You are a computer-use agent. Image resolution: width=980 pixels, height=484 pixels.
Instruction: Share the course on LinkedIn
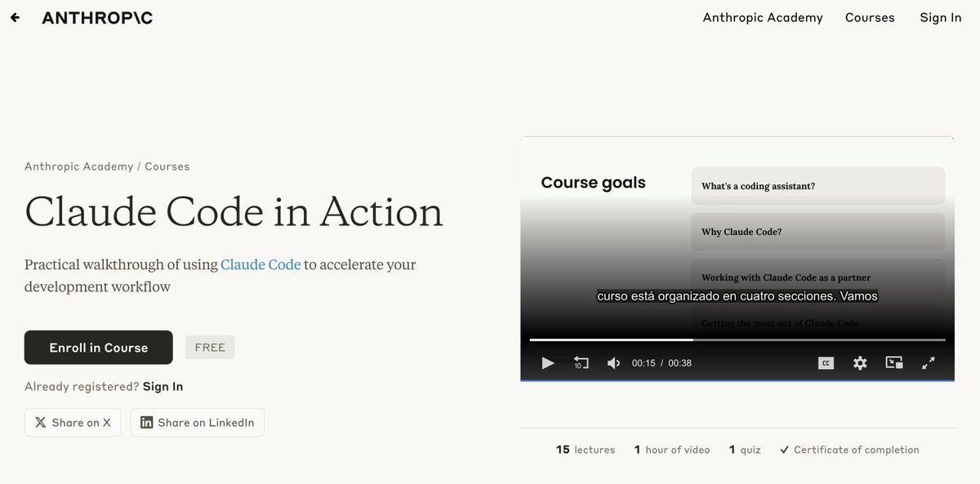[198, 422]
